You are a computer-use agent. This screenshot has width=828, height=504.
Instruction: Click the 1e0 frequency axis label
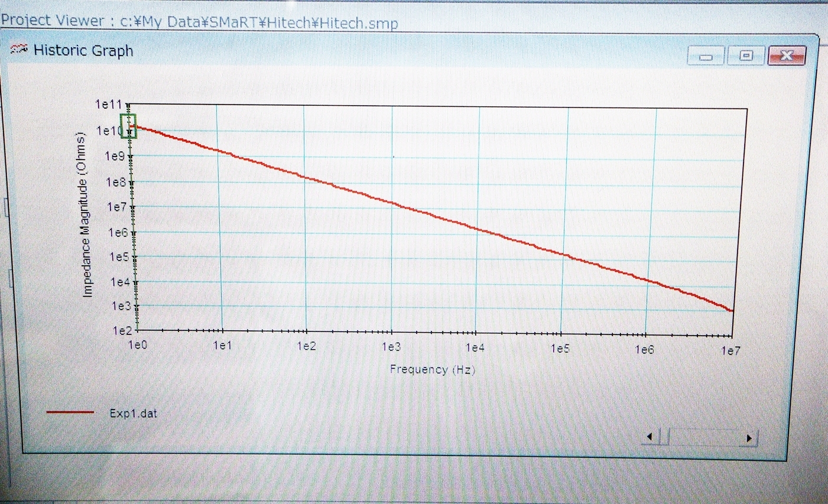(x=138, y=345)
